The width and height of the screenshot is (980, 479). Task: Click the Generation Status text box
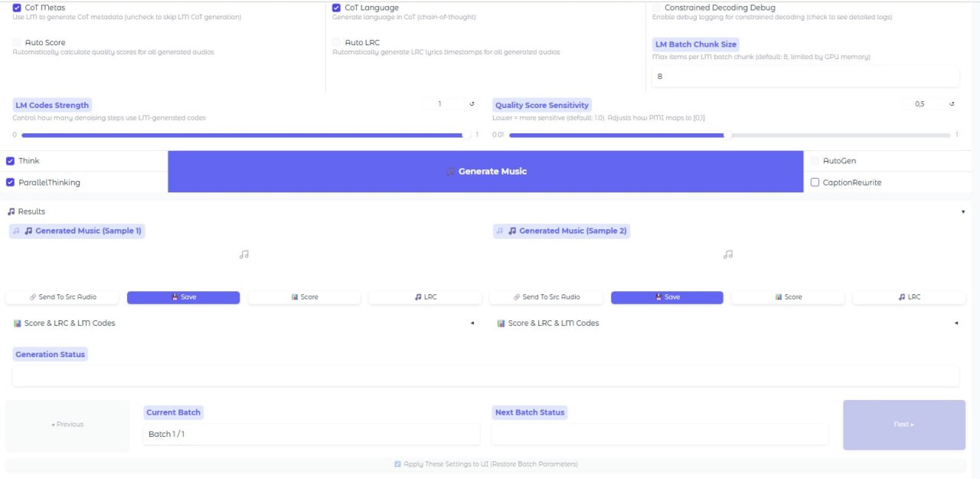pos(485,376)
